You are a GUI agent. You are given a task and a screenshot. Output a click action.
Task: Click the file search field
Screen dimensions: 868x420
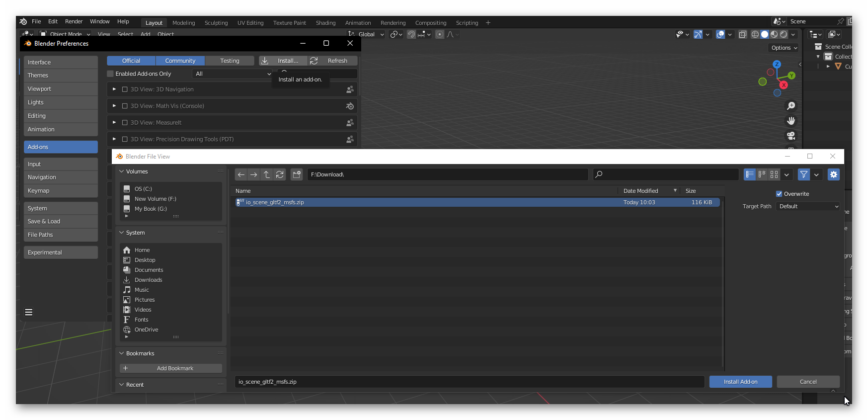pyautogui.click(x=666, y=174)
